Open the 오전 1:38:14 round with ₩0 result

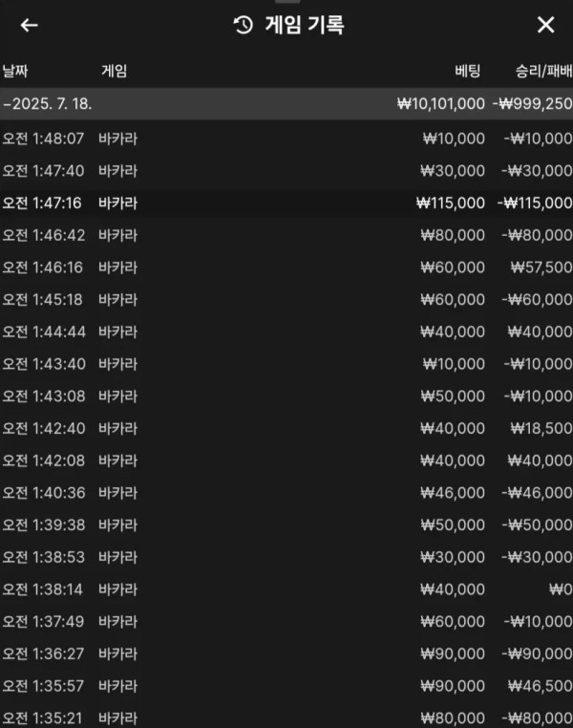(286, 589)
